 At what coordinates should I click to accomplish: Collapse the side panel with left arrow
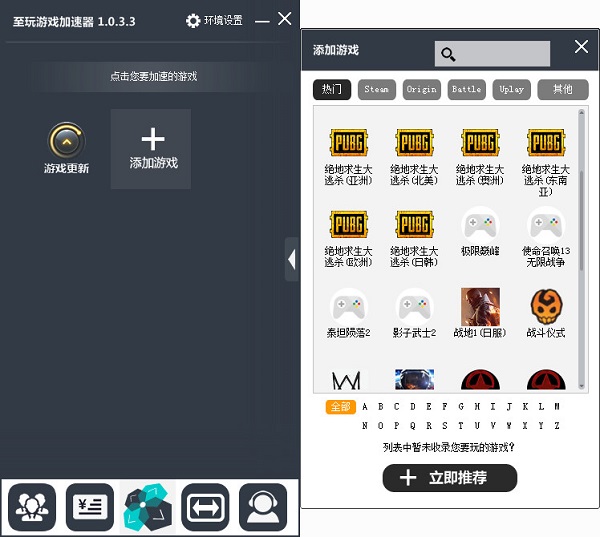[292, 260]
